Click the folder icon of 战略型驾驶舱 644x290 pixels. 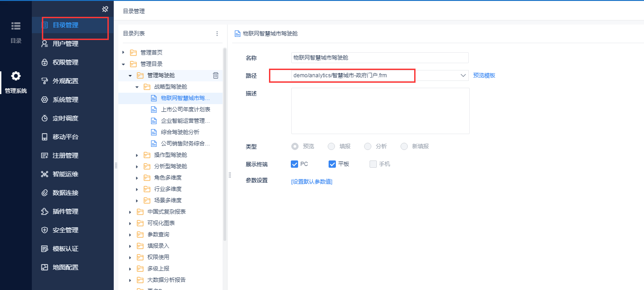pos(147,87)
